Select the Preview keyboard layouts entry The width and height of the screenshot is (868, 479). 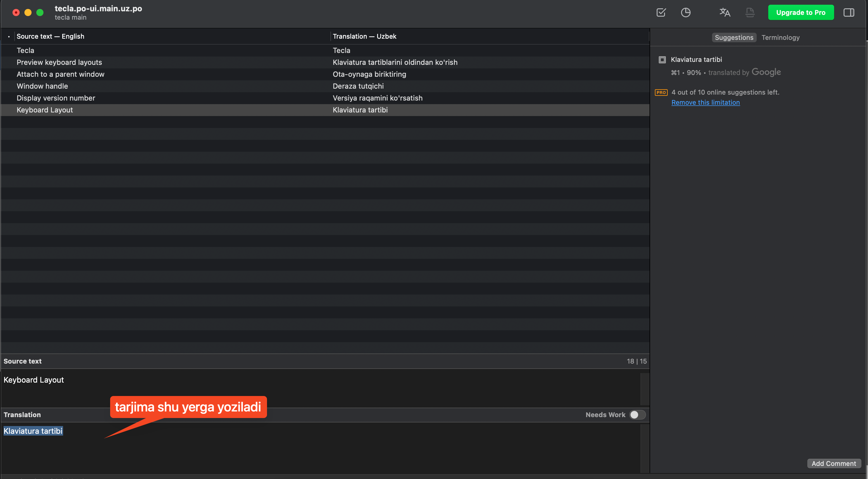coord(59,62)
